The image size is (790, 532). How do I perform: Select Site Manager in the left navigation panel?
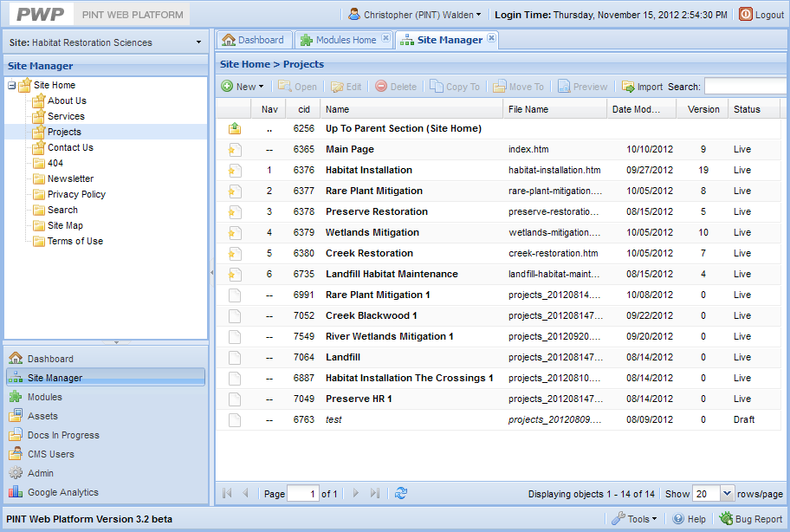click(x=106, y=377)
